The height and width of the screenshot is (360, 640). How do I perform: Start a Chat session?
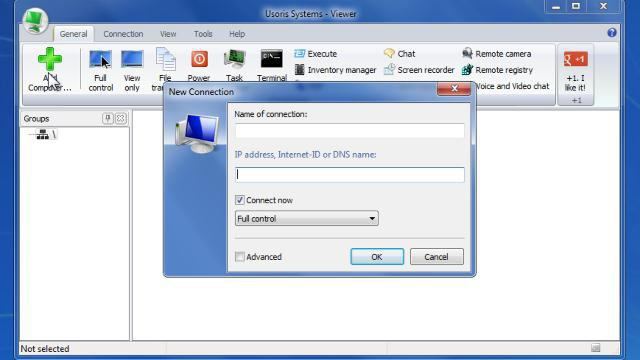[x=399, y=54]
